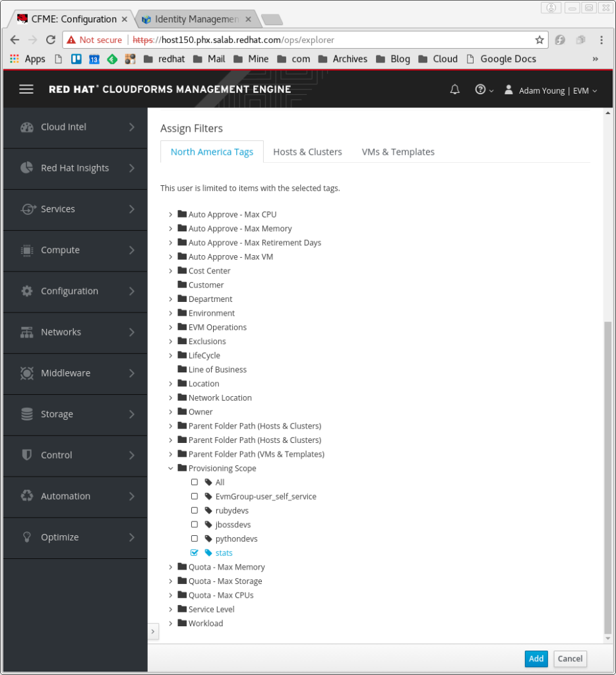Click the Services sidebar icon

click(28, 209)
